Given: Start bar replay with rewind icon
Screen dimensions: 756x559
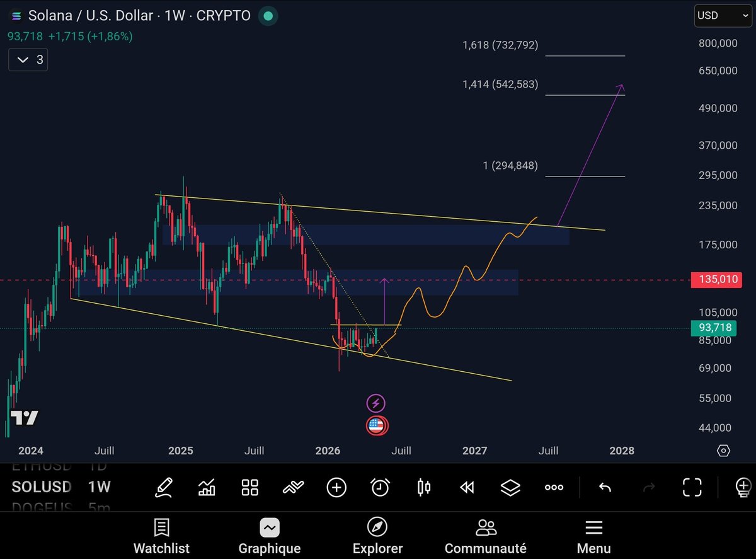Looking at the screenshot, I should [x=467, y=487].
